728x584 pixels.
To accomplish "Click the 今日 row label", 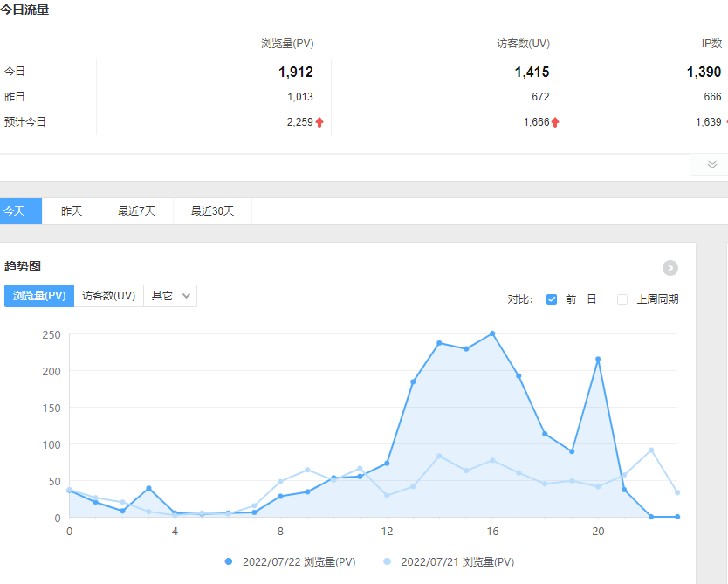I will click(x=14, y=71).
